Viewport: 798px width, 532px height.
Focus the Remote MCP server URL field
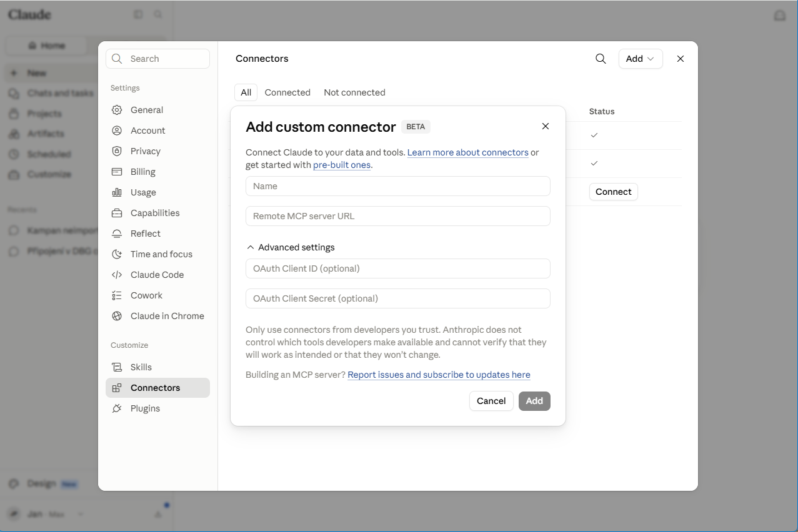click(x=398, y=216)
